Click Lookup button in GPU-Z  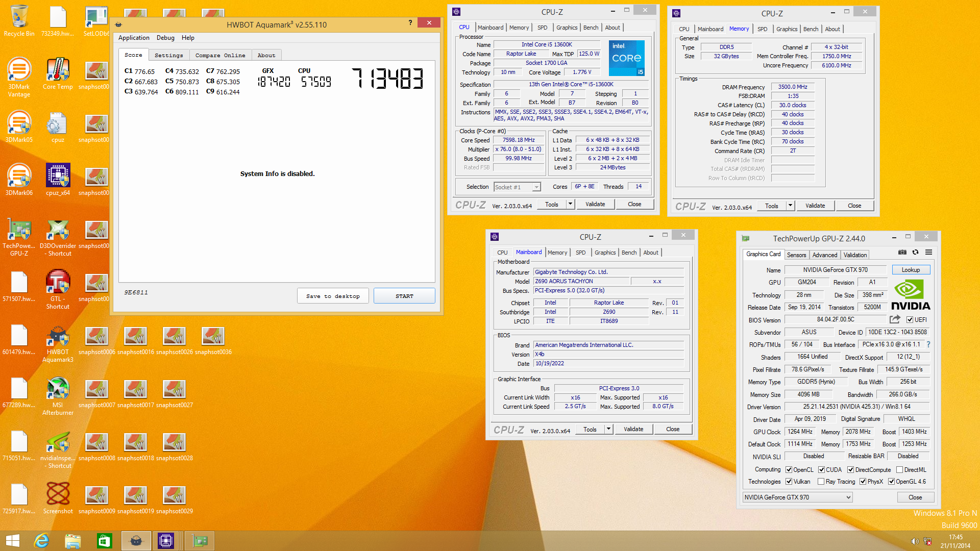coord(911,270)
